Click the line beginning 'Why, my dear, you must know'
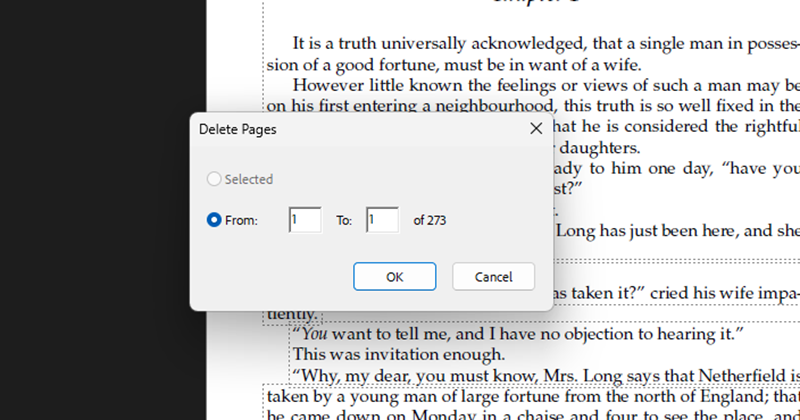 point(546,376)
